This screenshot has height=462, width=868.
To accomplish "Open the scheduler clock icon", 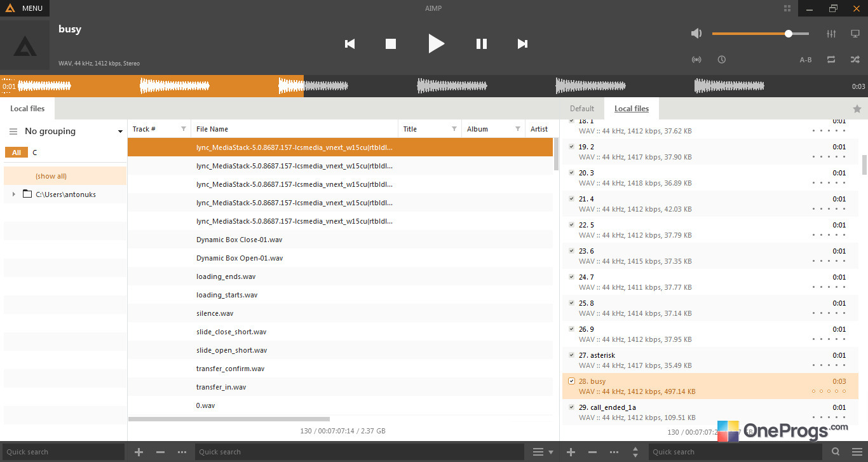I will click(722, 60).
